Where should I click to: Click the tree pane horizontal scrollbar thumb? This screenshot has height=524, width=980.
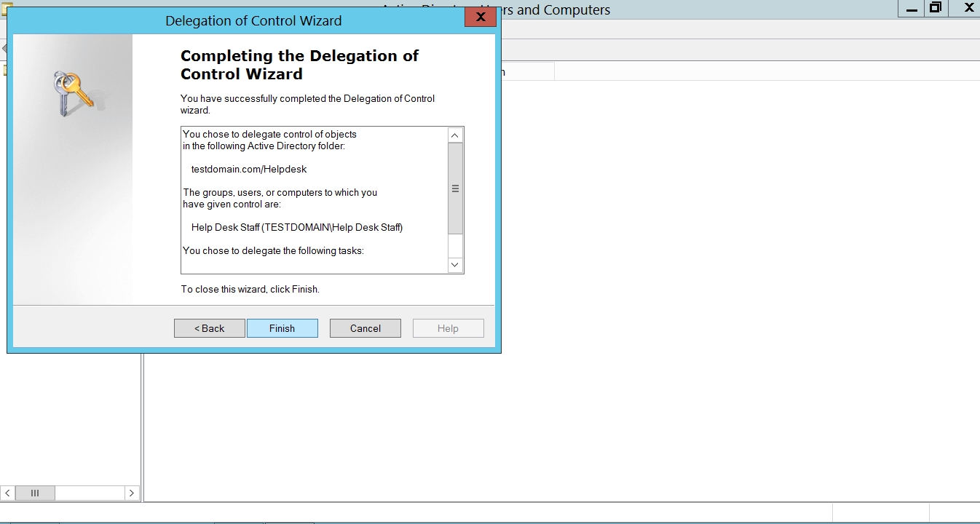pos(34,493)
